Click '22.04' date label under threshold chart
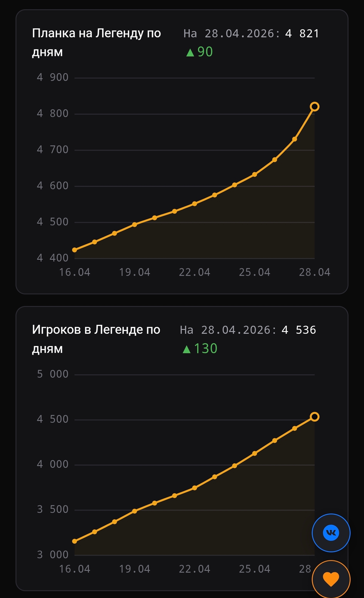The height and width of the screenshot is (598, 364). 195,272
